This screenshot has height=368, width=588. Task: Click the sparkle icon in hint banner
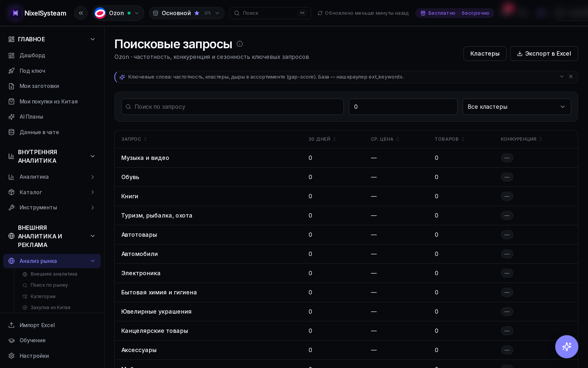click(122, 77)
